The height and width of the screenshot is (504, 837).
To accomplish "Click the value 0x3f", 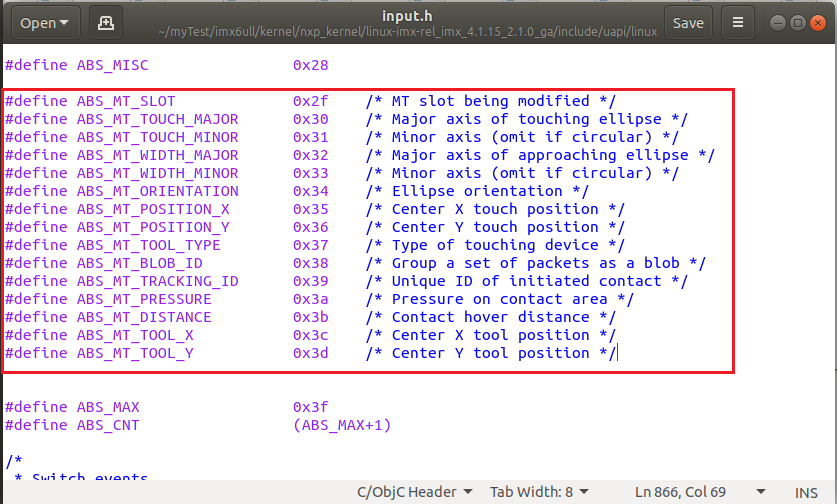I will click(x=311, y=407).
